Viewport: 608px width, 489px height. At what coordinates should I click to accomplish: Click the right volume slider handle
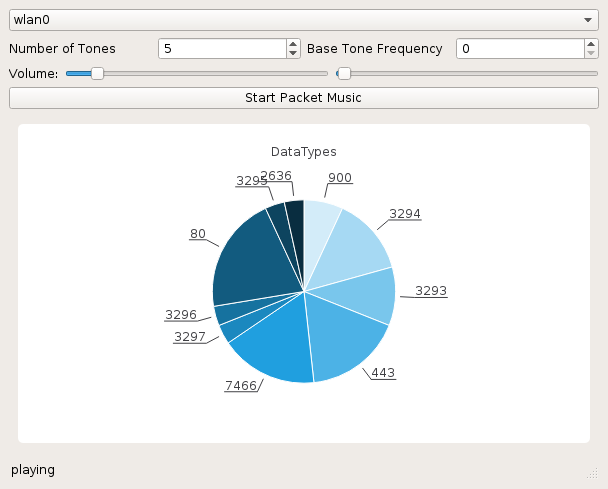click(344, 73)
